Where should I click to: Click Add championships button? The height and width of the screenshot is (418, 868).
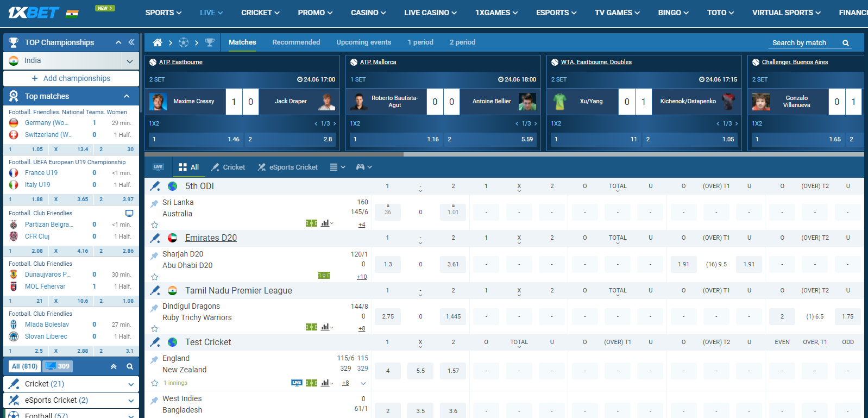(x=71, y=78)
